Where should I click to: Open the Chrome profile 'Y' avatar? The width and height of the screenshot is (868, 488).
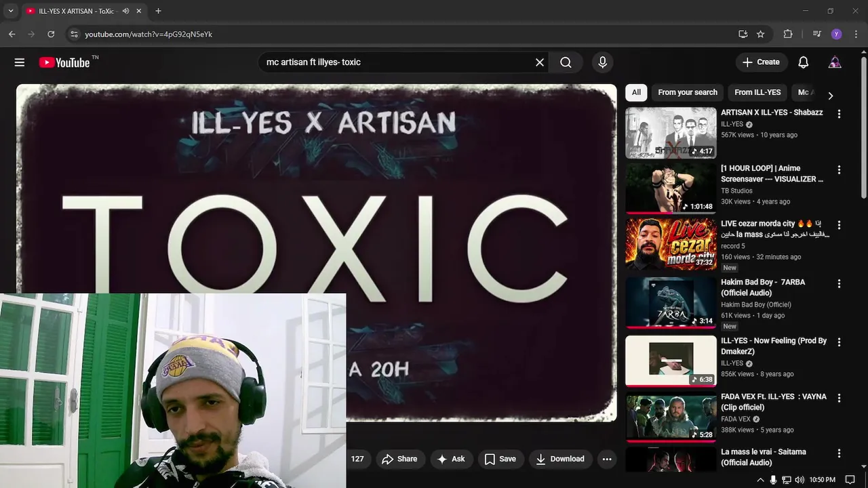tap(836, 34)
